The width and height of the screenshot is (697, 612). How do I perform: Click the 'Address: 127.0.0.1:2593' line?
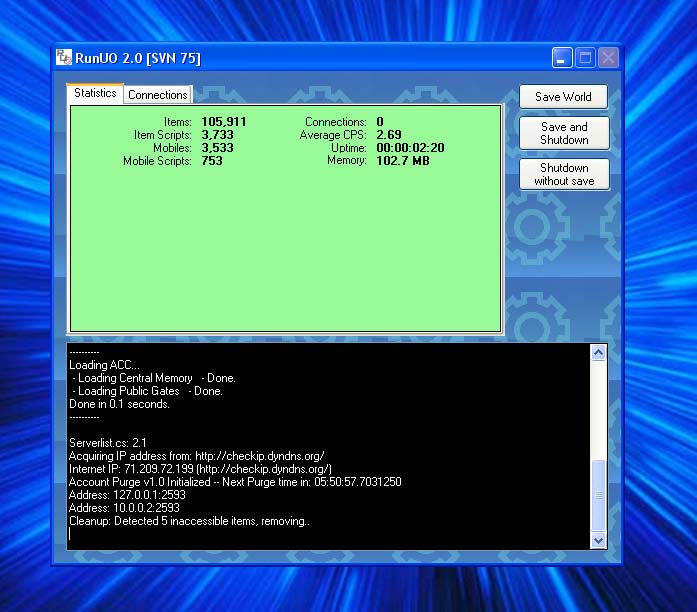pos(127,495)
